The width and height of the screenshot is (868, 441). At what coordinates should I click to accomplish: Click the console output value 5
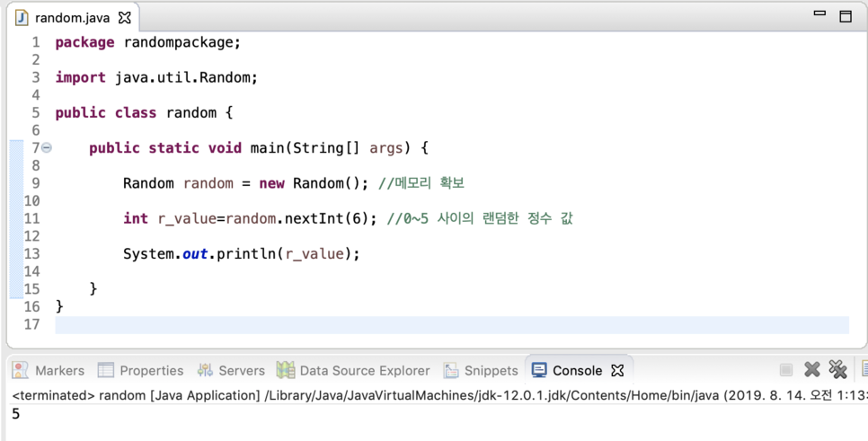click(x=15, y=414)
